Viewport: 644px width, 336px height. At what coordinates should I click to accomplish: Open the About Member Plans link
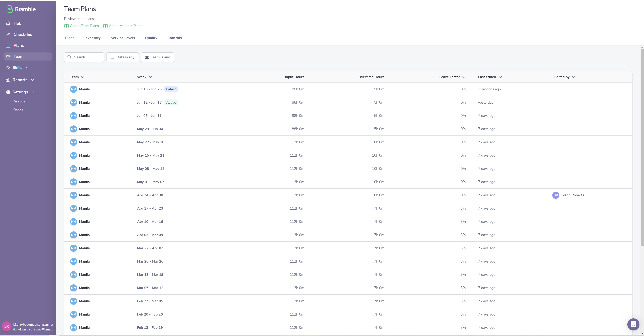(x=123, y=26)
